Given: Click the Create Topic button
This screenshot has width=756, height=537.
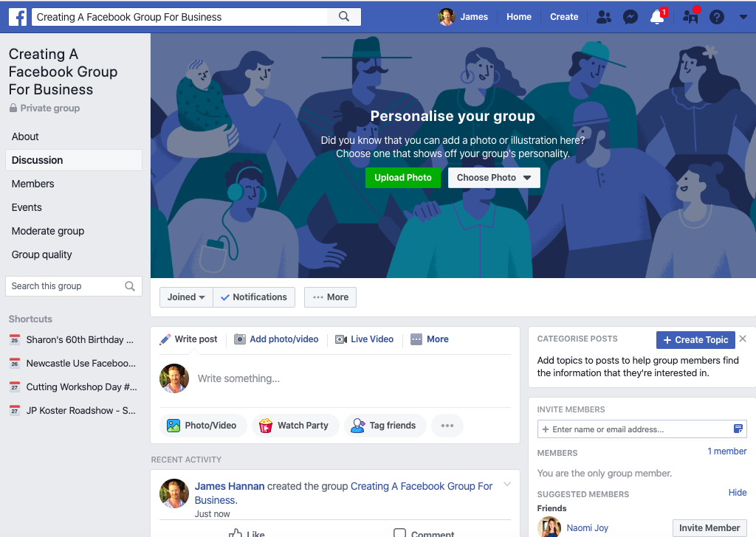Looking at the screenshot, I should tap(695, 340).
